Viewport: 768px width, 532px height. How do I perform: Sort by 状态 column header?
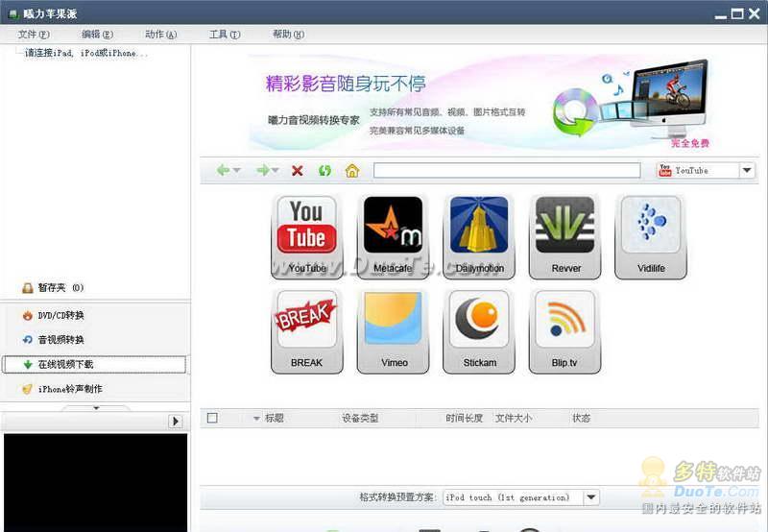pyautogui.click(x=582, y=418)
